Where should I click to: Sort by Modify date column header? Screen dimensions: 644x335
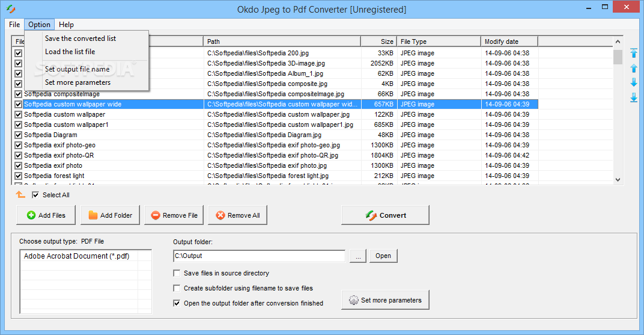point(509,41)
